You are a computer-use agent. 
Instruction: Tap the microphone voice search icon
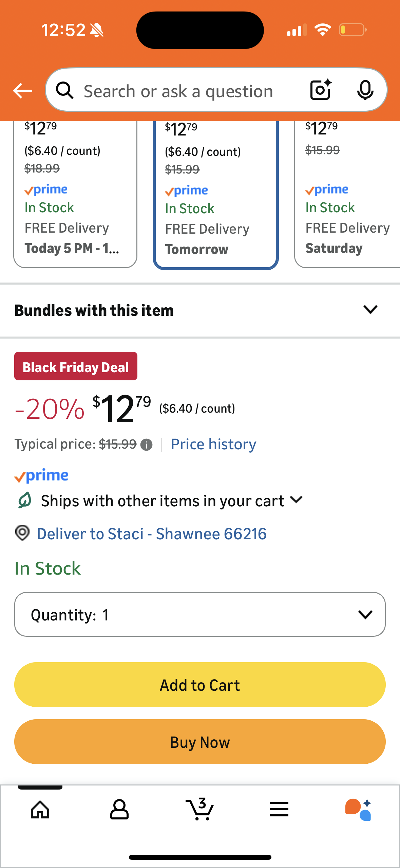coord(365,90)
